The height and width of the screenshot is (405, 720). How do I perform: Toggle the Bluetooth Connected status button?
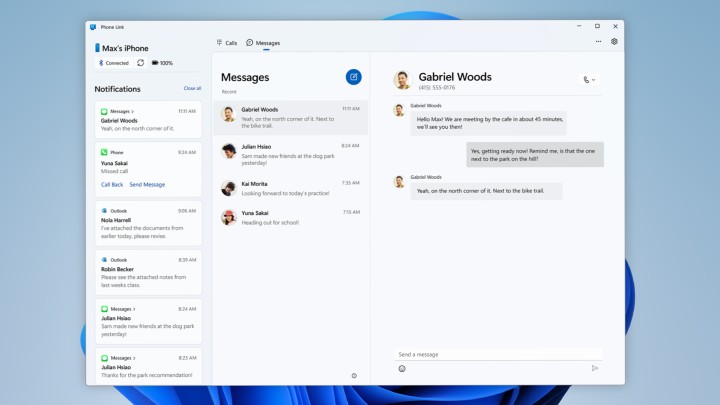(x=114, y=63)
